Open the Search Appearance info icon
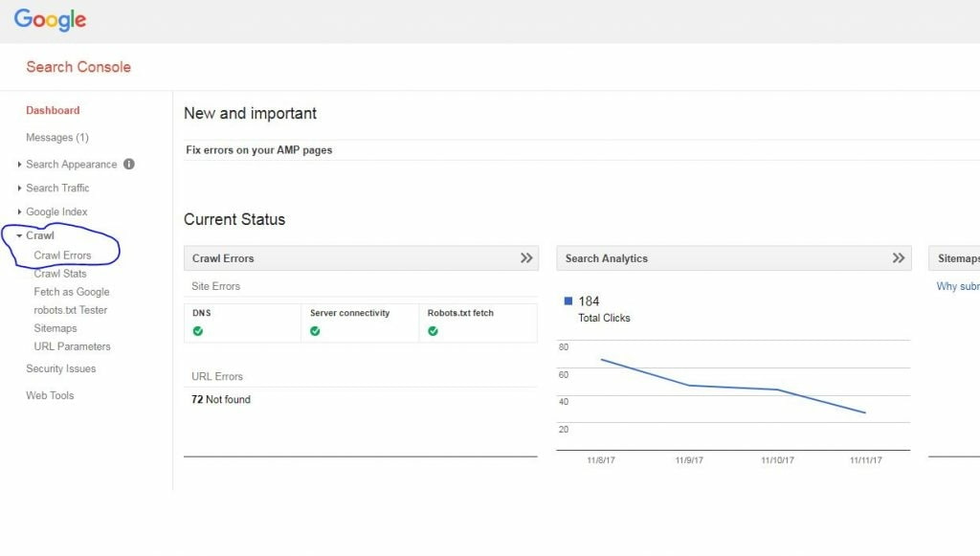This screenshot has height=556, width=980. pyautogui.click(x=129, y=165)
